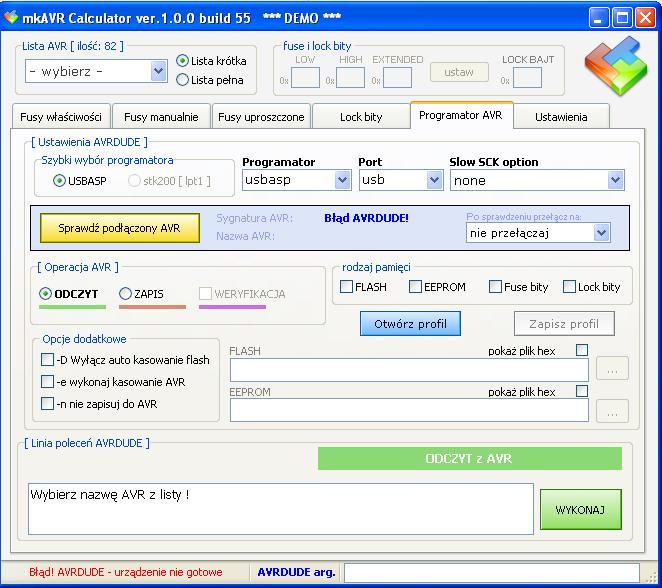
Task: Minimize the mkAVR Calculator window
Action: tap(599, 18)
